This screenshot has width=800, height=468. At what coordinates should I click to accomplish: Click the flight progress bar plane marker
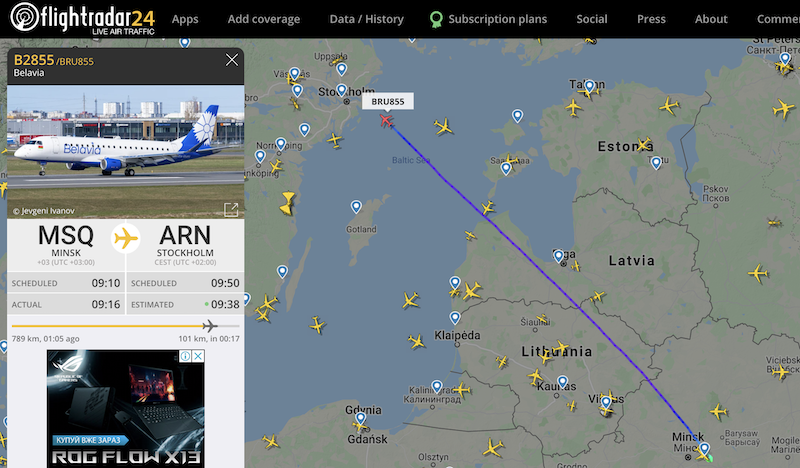[x=209, y=325]
